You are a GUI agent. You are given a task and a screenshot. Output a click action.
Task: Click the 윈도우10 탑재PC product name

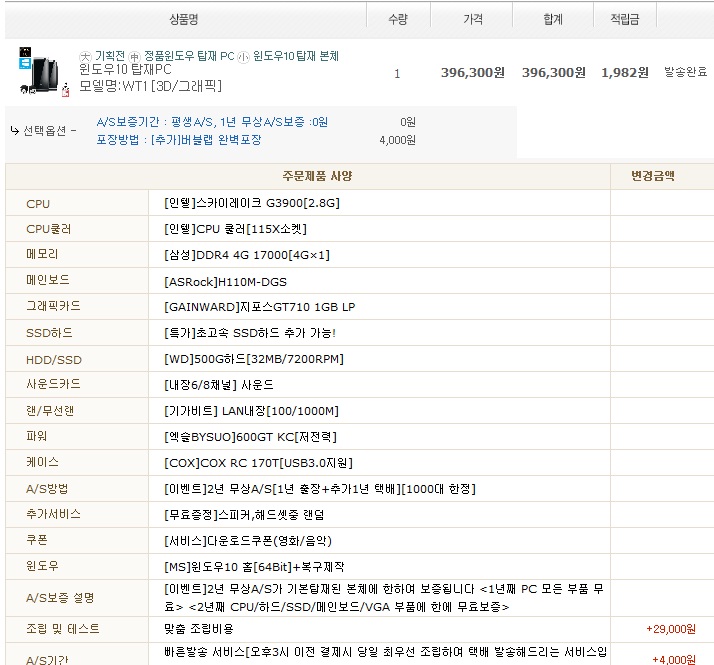click(125, 70)
